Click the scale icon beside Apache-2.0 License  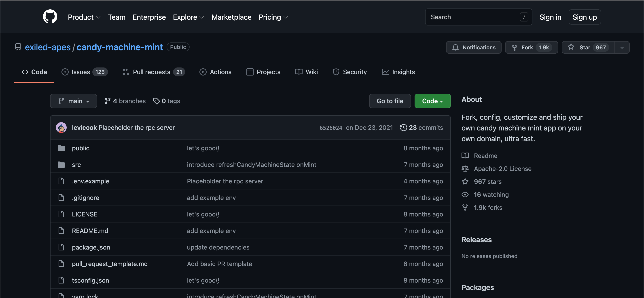[x=465, y=169]
